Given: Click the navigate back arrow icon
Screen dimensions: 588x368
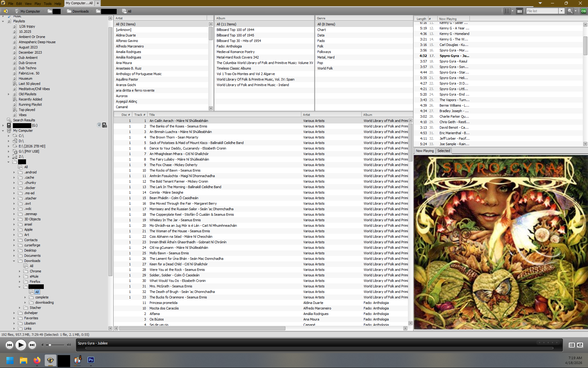Looking at the screenshot, I should tap(6, 11).
